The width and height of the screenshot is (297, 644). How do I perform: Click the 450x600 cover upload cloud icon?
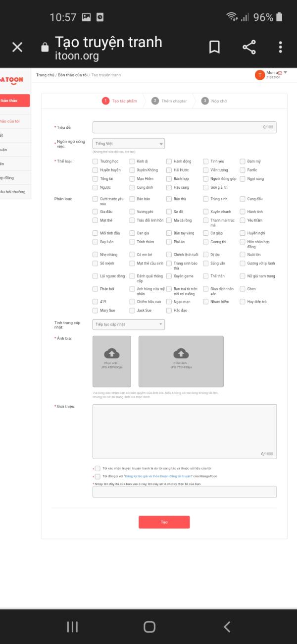coord(112,353)
